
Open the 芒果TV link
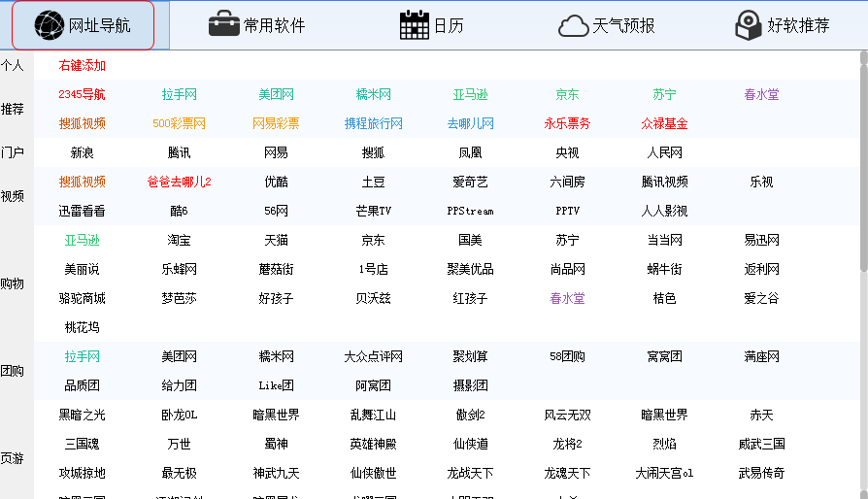[373, 211]
